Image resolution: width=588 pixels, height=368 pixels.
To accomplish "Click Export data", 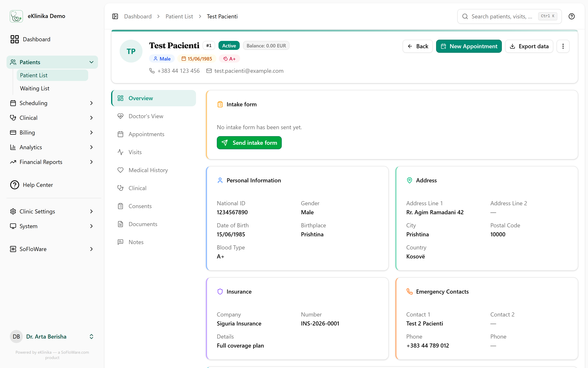I will coord(529,46).
